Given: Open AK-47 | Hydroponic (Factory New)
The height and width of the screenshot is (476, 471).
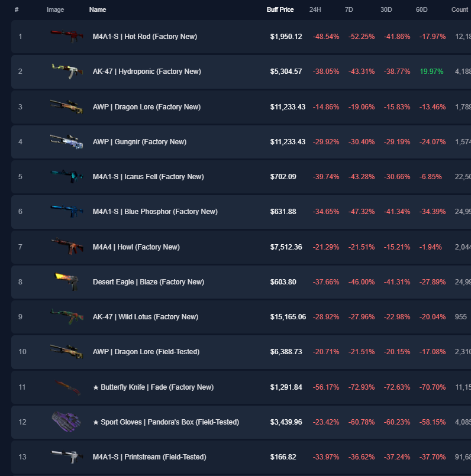Looking at the screenshot, I should tap(147, 72).
